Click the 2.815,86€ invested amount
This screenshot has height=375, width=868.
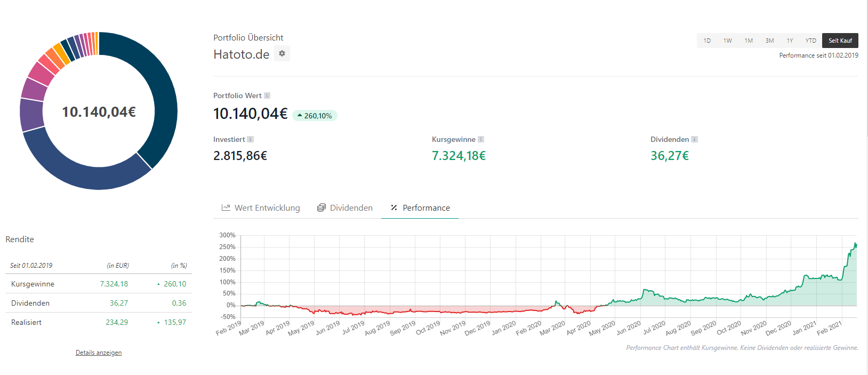point(240,156)
